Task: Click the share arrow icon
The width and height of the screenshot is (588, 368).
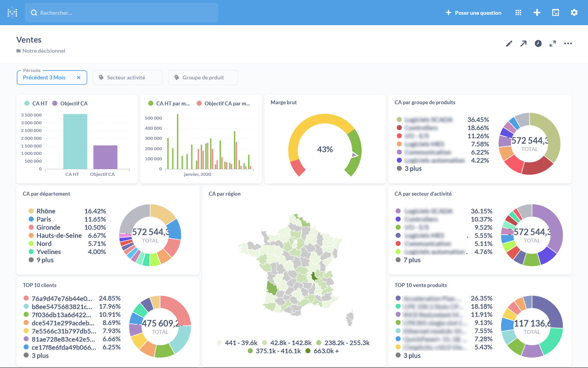Action: pos(523,43)
